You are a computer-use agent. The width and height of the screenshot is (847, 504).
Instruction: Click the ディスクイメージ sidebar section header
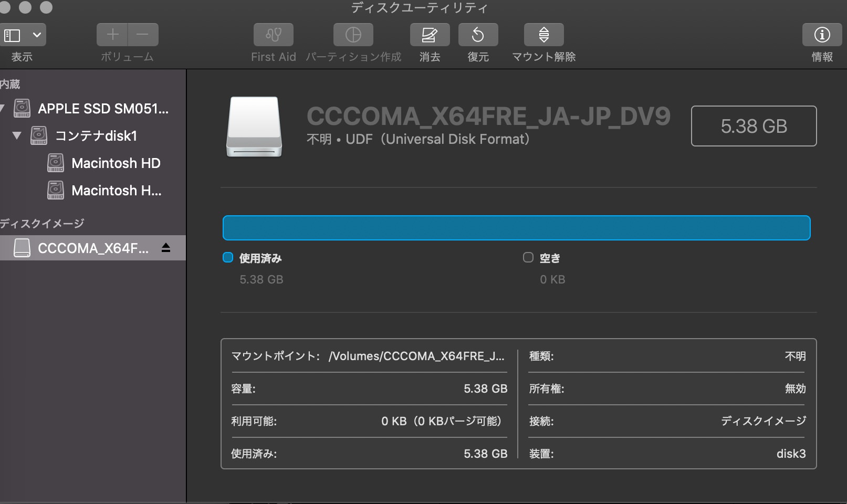pos(42,224)
